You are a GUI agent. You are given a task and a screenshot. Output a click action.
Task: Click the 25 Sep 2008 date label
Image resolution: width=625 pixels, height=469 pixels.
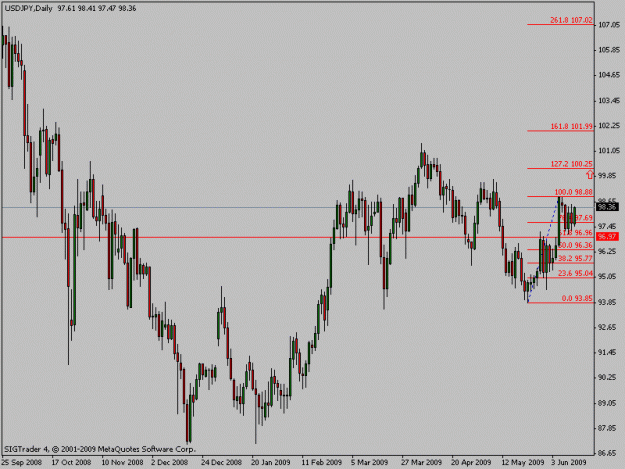(22, 462)
